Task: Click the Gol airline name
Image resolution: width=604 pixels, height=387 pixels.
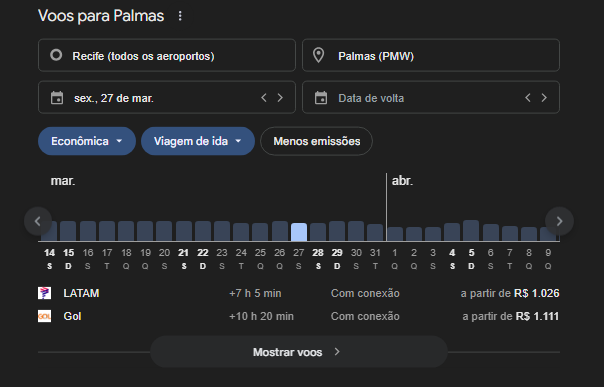Action: pyautogui.click(x=72, y=316)
